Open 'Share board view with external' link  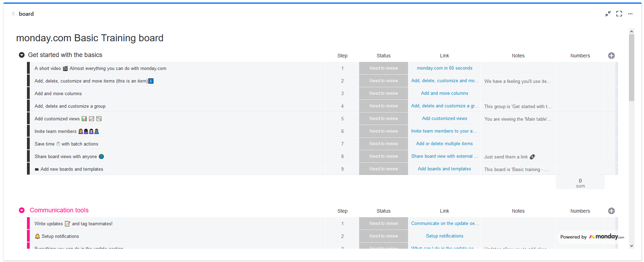(x=444, y=156)
